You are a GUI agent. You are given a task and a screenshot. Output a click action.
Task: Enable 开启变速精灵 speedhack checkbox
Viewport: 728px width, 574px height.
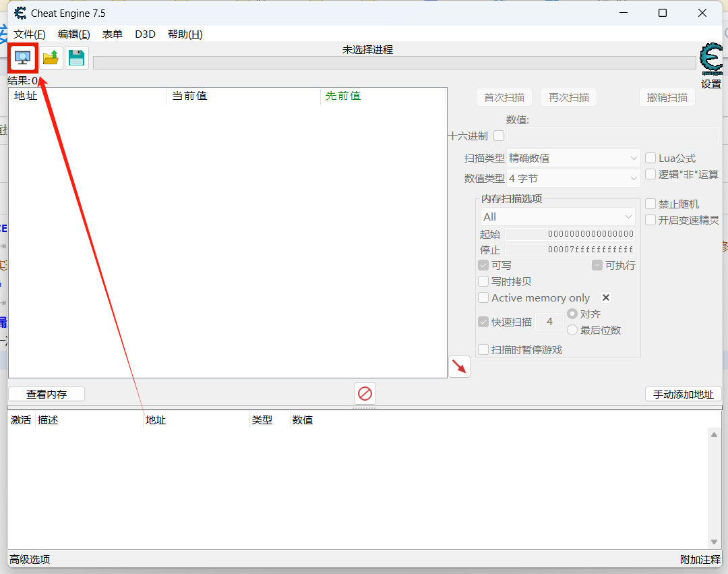pyautogui.click(x=650, y=220)
